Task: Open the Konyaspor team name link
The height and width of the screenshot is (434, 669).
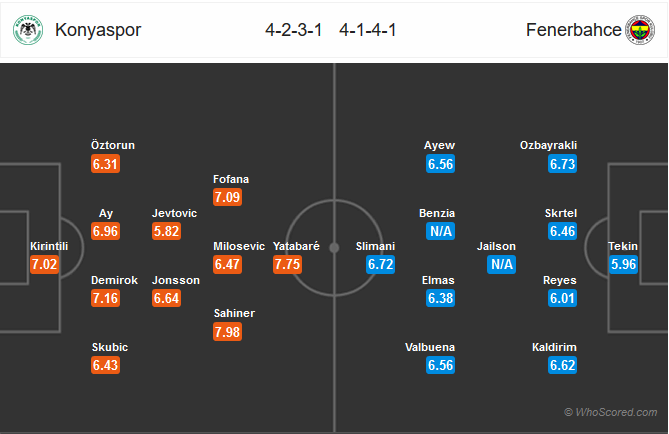Action: [x=98, y=30]
